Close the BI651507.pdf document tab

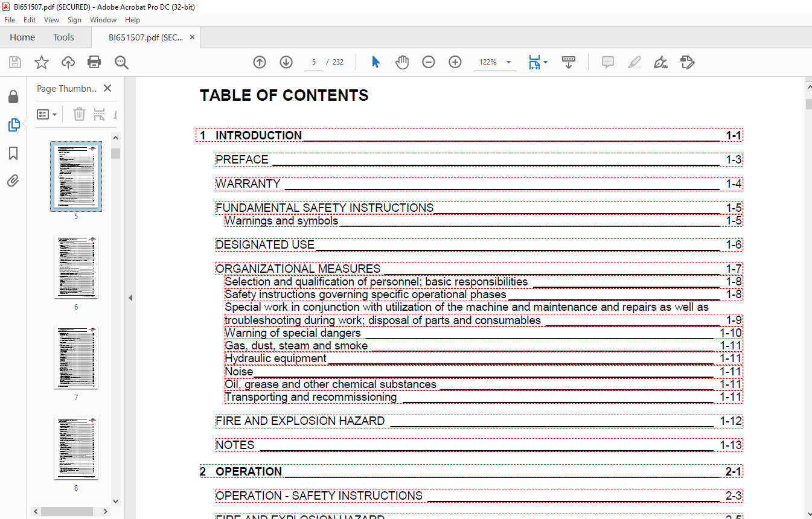(x=192, y=37)
